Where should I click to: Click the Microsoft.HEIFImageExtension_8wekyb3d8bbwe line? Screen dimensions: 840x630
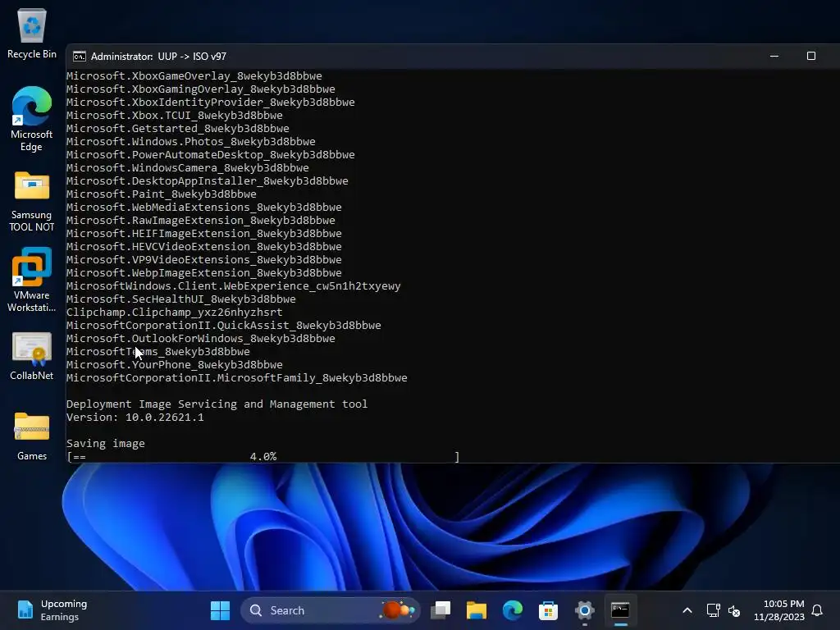point(203,234)
